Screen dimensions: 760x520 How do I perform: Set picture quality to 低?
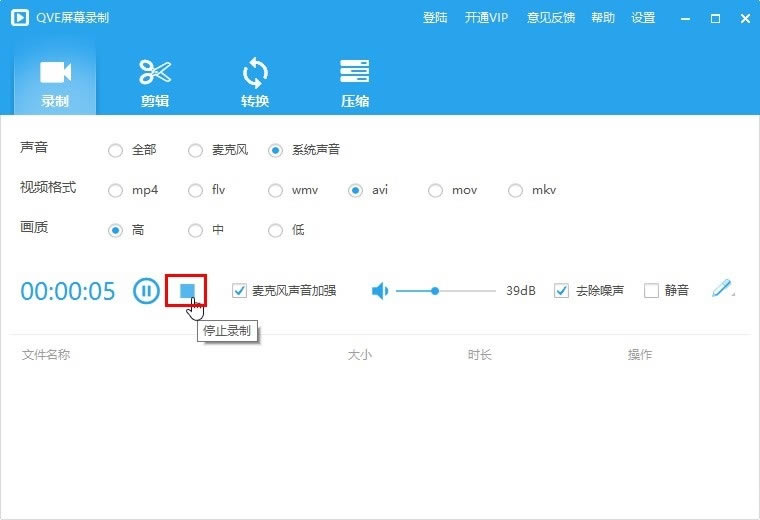[275, 230]
